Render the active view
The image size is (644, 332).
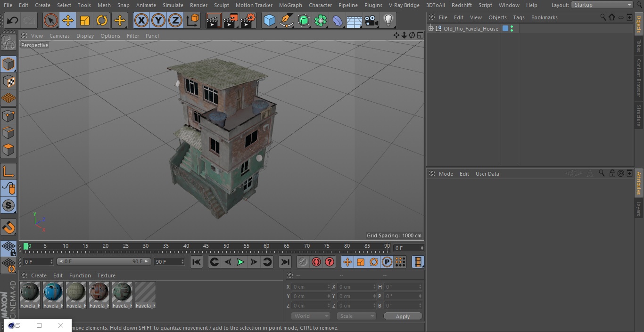(x=214, y=20)
